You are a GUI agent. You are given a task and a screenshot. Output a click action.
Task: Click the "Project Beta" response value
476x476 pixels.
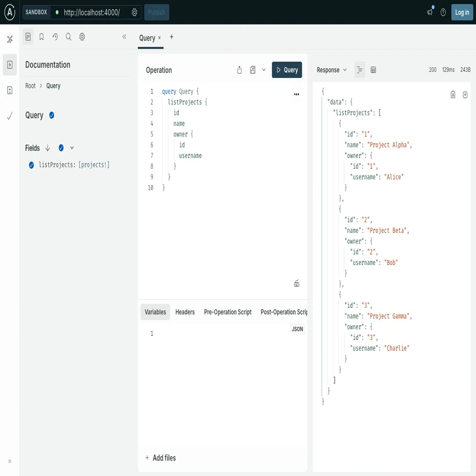387,231
